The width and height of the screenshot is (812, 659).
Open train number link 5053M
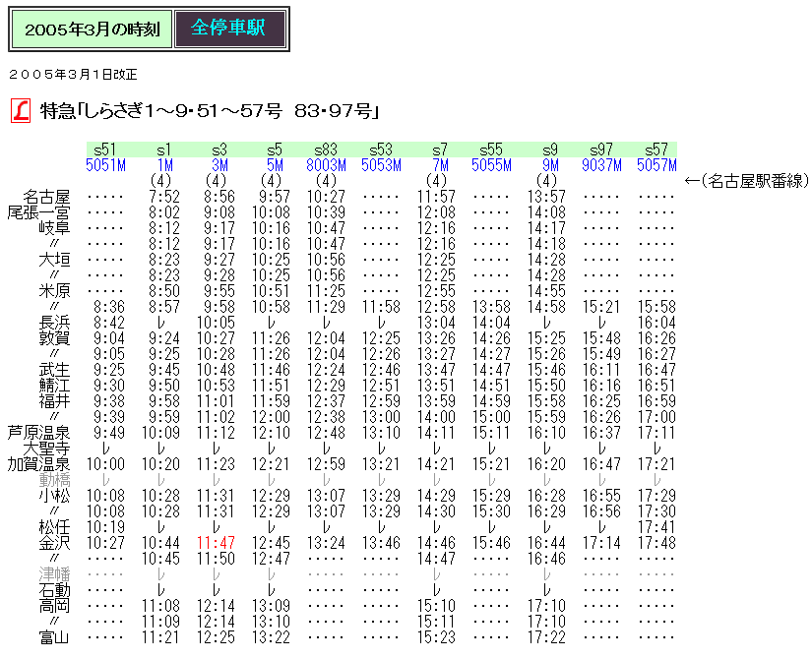[x=381, y=165]
